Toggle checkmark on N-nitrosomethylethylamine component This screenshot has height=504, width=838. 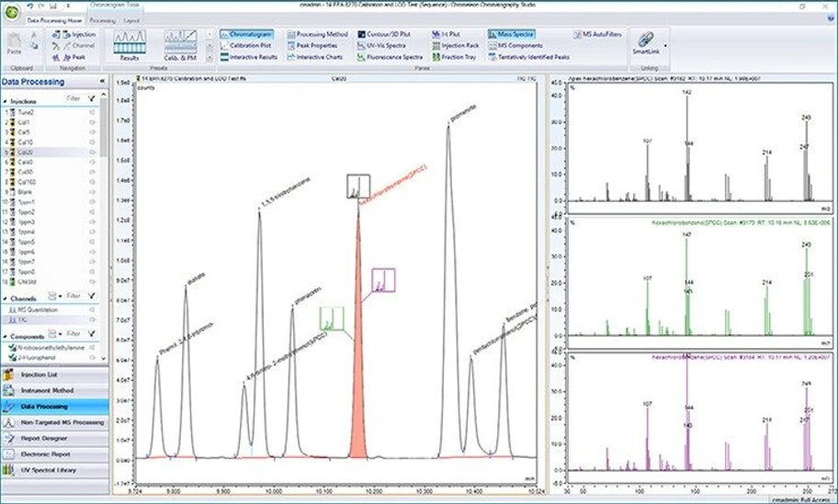(12, 348)
